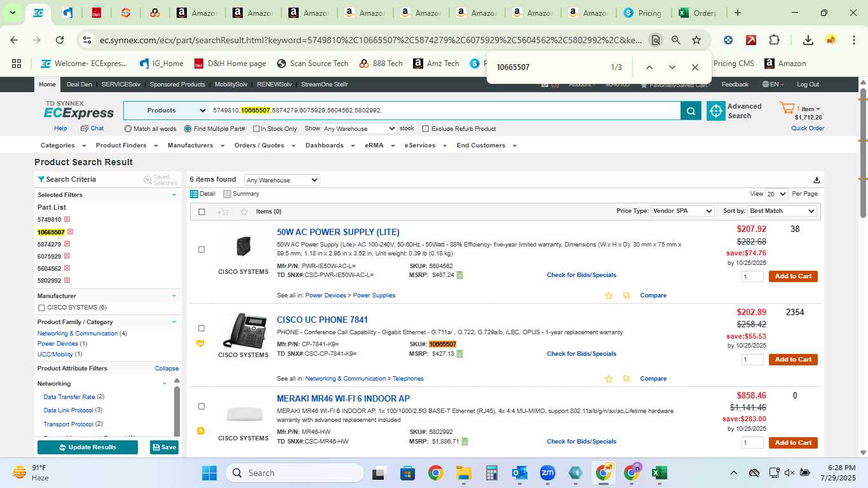This screenshot has width=868, height=488.
Task: Remove part 5604562 from Part List
Action: [x=67, y=268]
